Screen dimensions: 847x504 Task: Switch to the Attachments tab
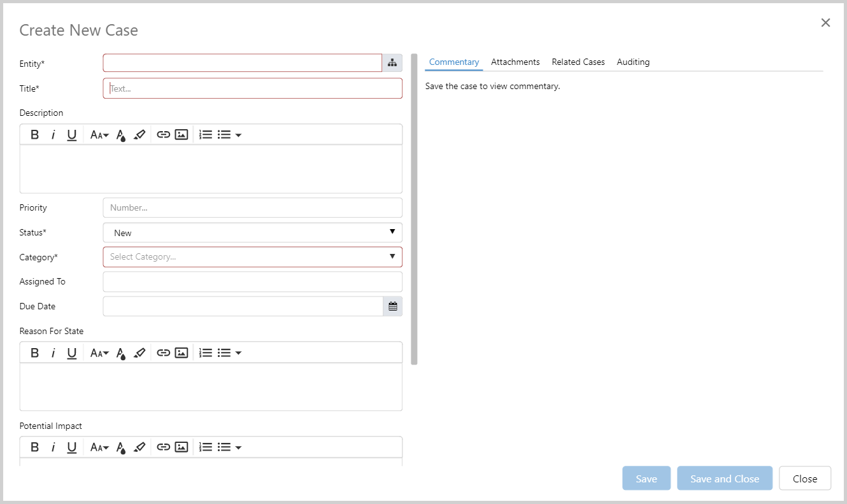point(515,62)
